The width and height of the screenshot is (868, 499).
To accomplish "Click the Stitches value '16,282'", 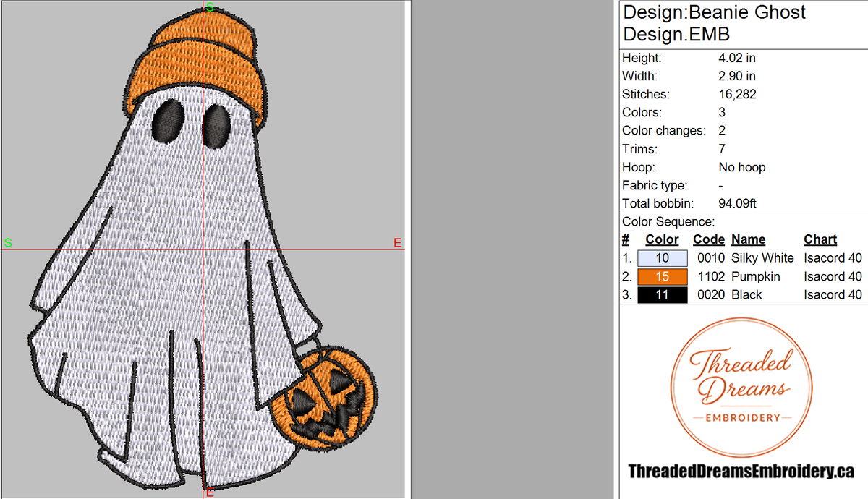I will (739, 94).
